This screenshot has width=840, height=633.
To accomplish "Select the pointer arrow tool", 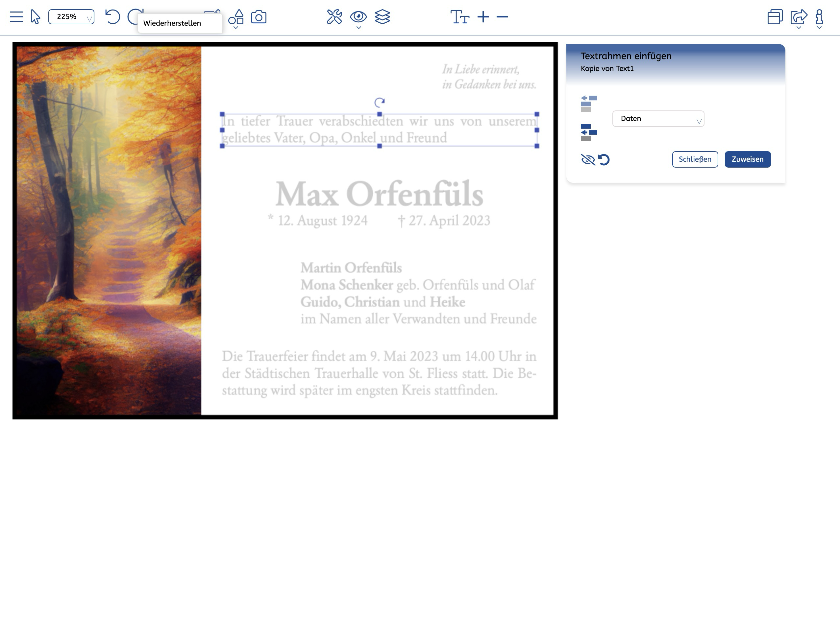I will tap(35, 17).
